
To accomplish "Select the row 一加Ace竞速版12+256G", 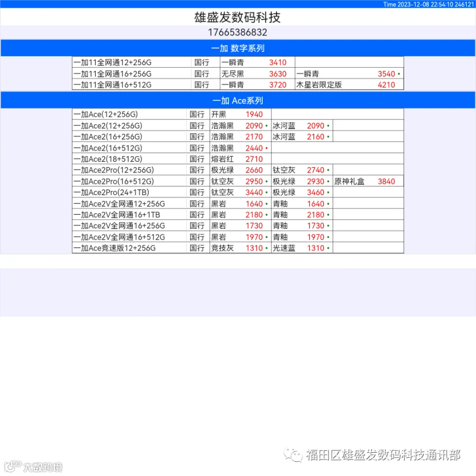I will tap(237, 248).
